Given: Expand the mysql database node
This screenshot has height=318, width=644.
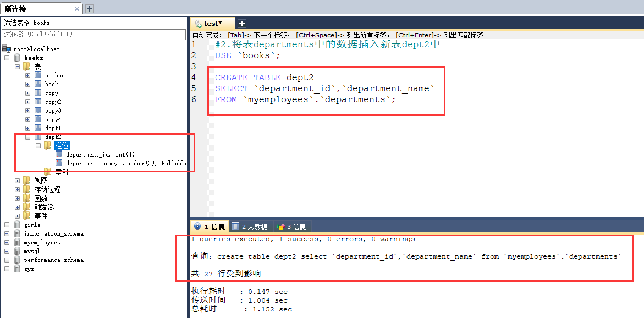Looking at the screenshot, I should [7, 251].
